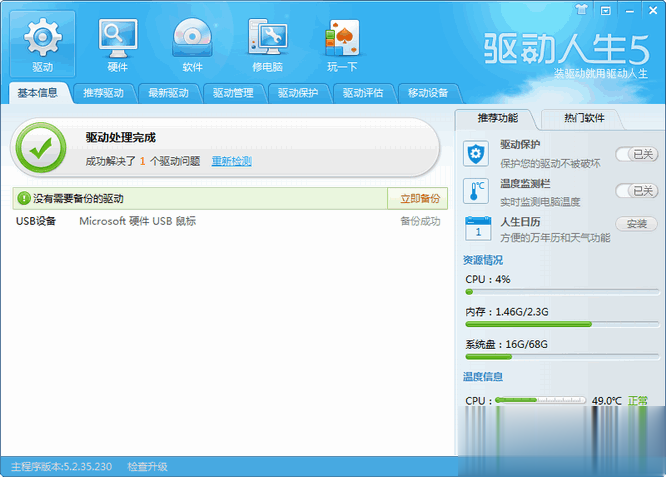
Task: Click the 备份成功 status text
Action: tap(420, 221)
